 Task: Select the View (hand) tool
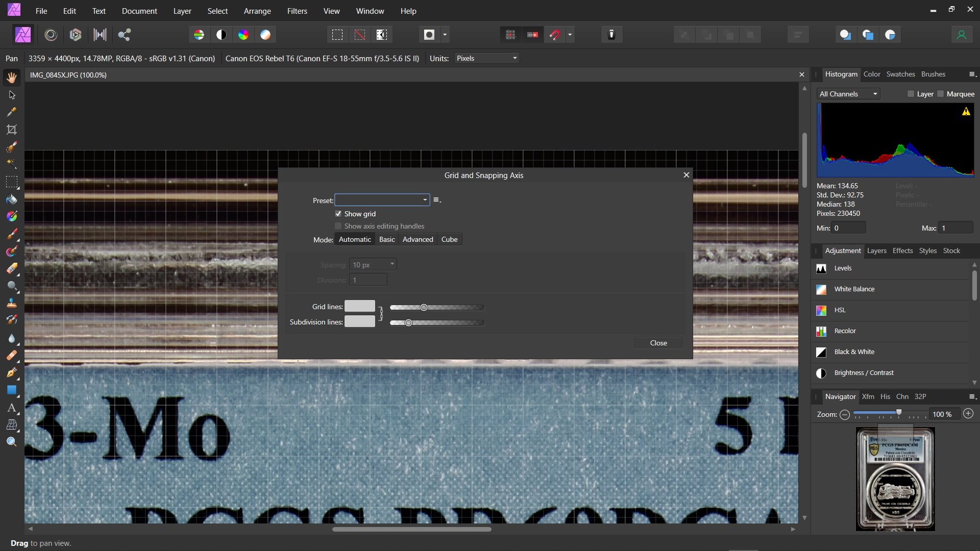point(12,78)
